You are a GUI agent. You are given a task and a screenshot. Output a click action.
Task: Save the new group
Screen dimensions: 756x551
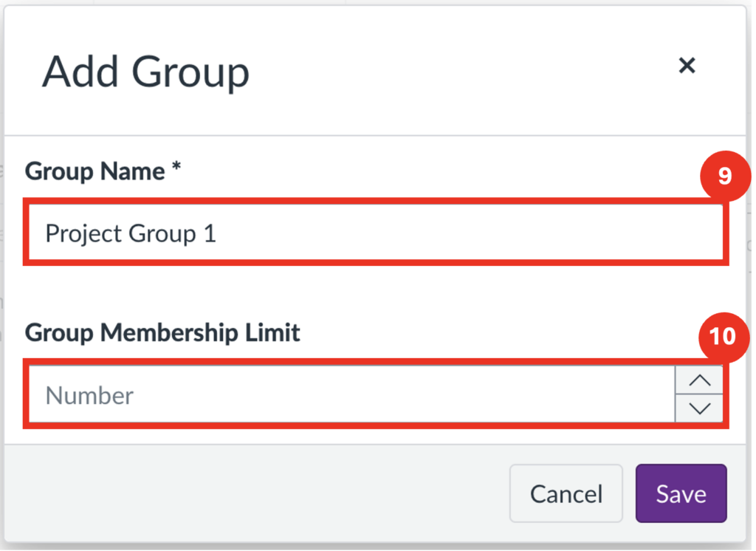(681, 494)
